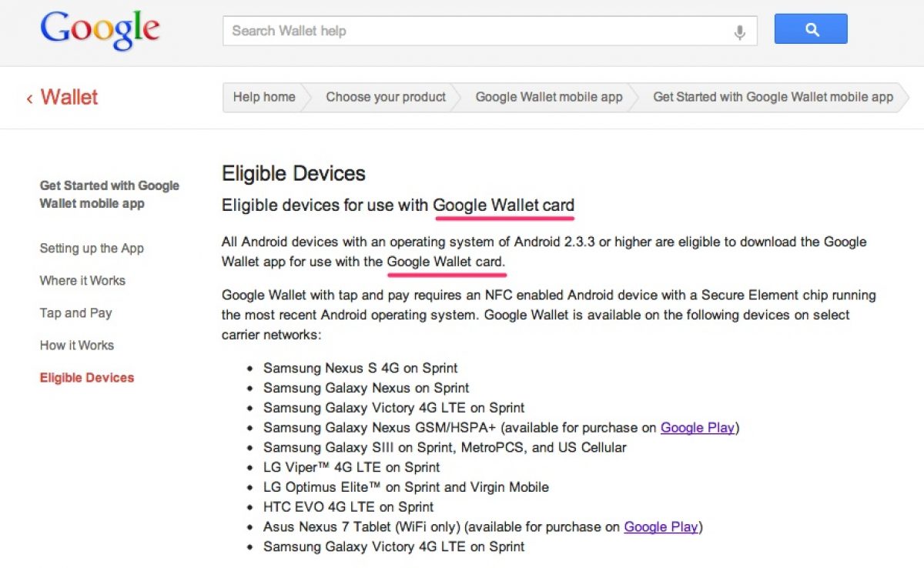Open Google Play link for Galaxy Nexus
Screen dimensions: 924x568
(697, 428)
